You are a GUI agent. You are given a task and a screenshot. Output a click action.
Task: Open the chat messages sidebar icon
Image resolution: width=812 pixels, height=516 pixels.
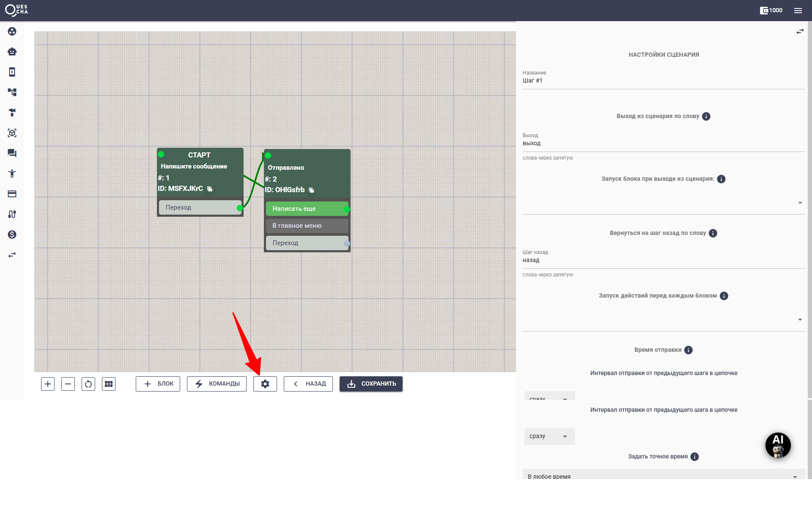[x=12, y=153]
